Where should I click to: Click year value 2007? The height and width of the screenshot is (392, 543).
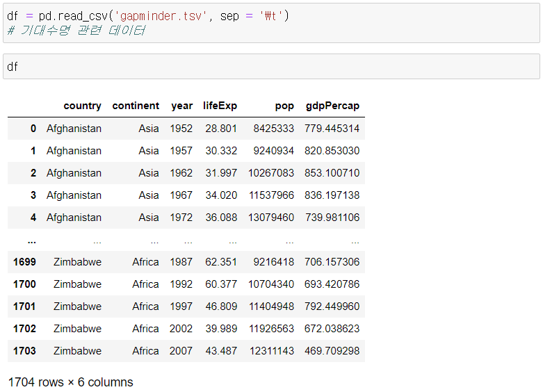(x=181, y=351)
